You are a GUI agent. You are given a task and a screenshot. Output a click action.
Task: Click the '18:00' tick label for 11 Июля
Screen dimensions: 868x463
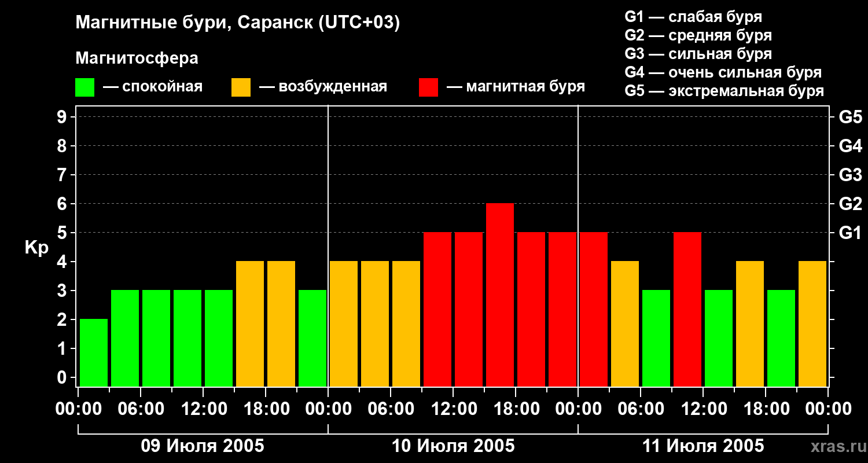(766, 409)
